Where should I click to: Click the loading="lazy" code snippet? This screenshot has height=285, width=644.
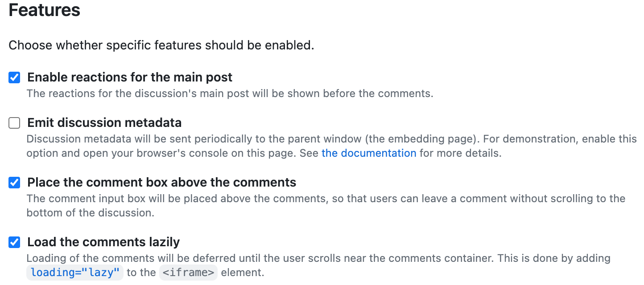75,273
